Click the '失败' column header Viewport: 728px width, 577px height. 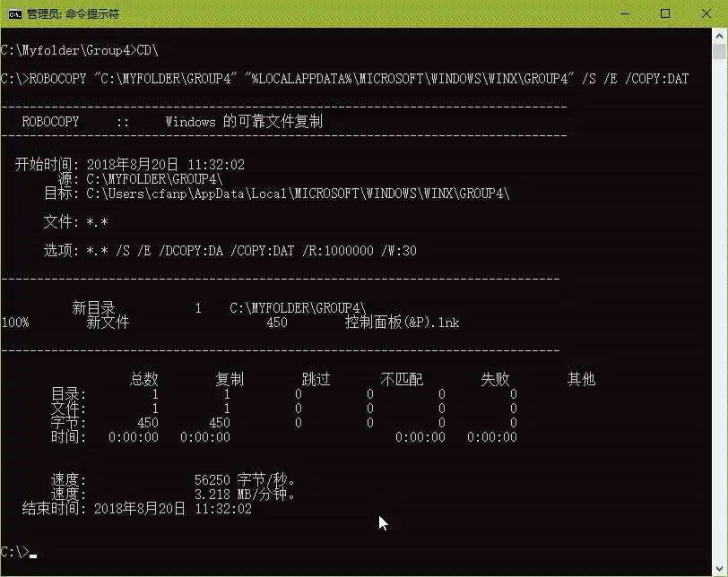(x=495, y=379)
